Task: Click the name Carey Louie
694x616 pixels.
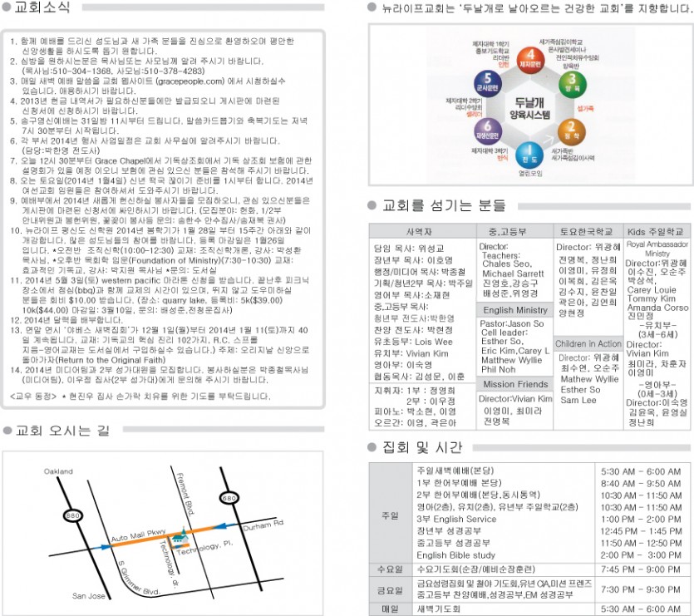Action: [652, 289]
